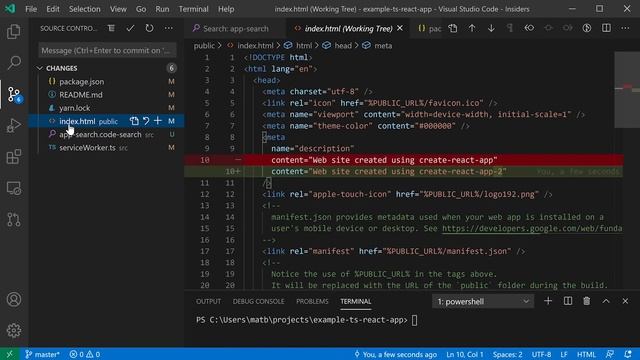Viewport: 640px width, 360px height.
Task: Toggle view as tree in Source Control
Action: point(111,28)
